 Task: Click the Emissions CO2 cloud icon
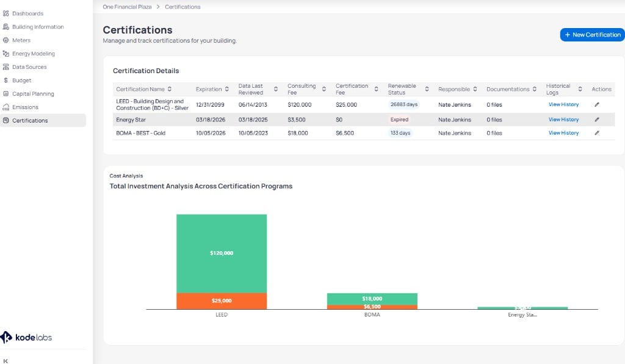pyautogui.click(x=5, y=107)
